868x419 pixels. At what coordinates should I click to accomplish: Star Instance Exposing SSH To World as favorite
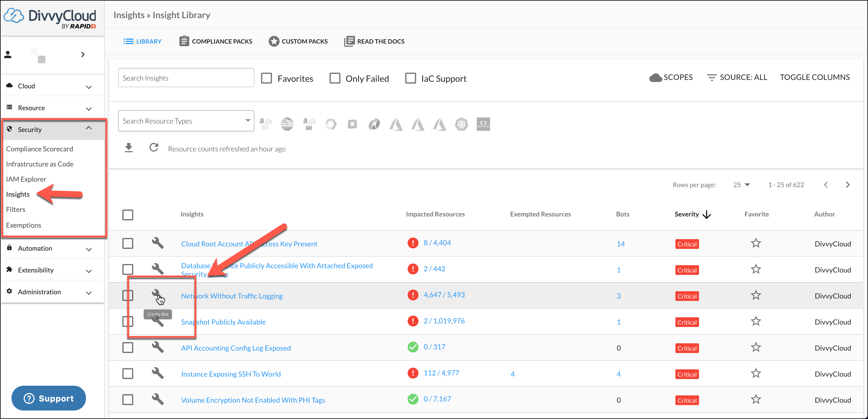[x=756, y=373]
